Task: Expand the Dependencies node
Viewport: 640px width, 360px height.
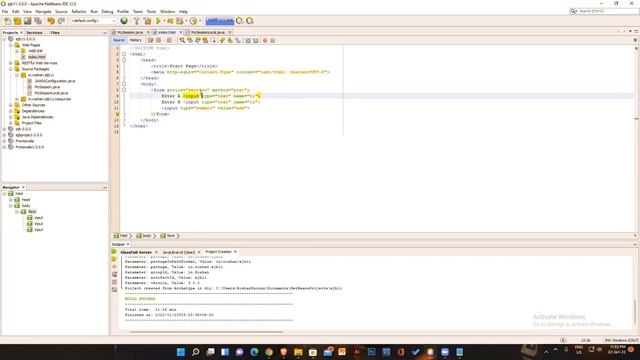Action: pos(11,111)
